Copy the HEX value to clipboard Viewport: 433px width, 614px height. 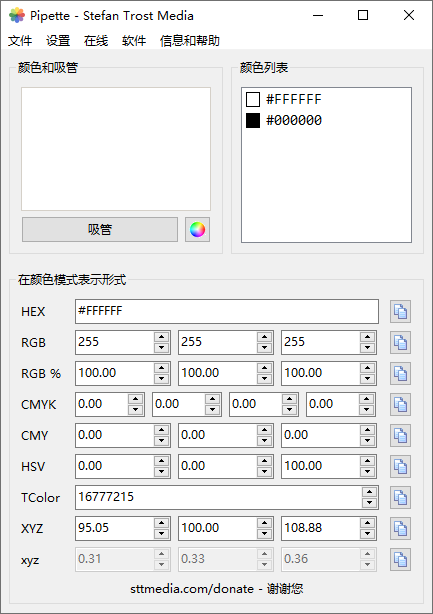(x=400, y=312)
